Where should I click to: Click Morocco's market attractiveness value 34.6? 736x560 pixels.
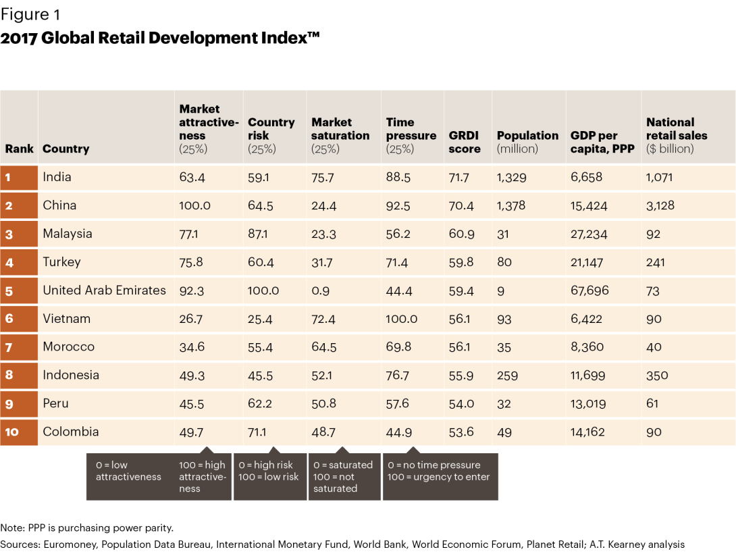pos(192,347)
